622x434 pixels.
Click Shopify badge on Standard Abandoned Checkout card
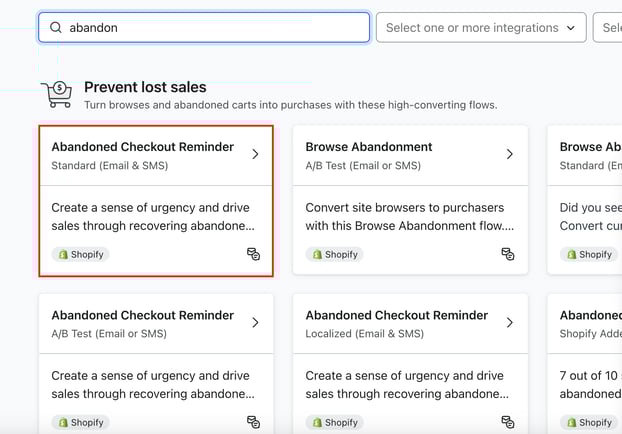[79, 254]
